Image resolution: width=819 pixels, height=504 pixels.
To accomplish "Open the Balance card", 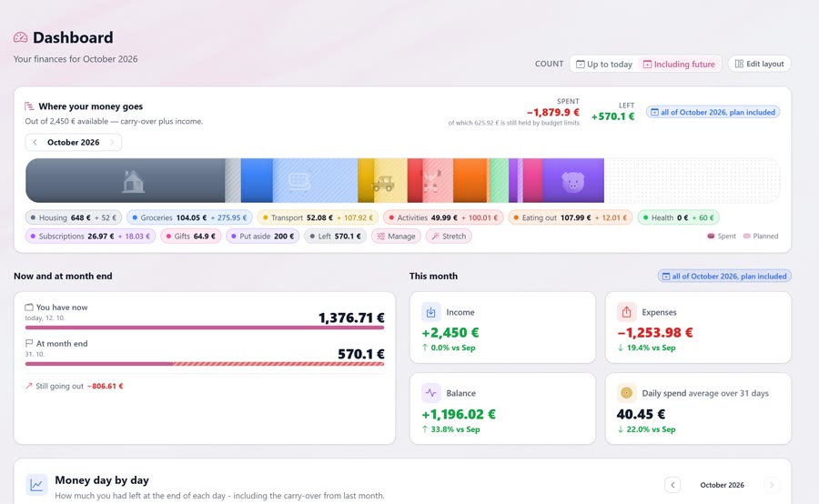I will coord(502,408).
